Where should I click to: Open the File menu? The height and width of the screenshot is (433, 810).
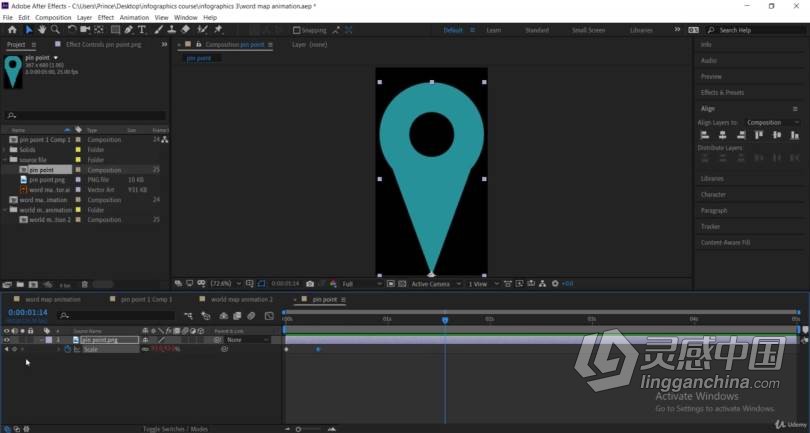[8, 18]
